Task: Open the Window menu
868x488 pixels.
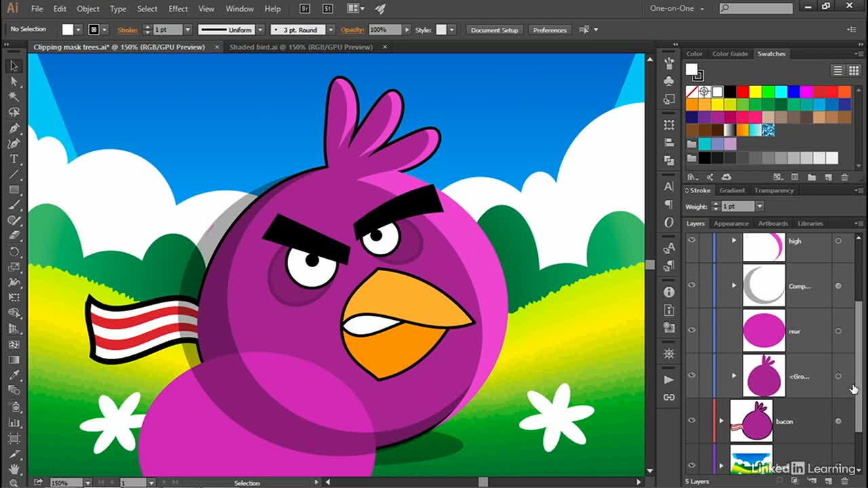Action: coord(239,9)
